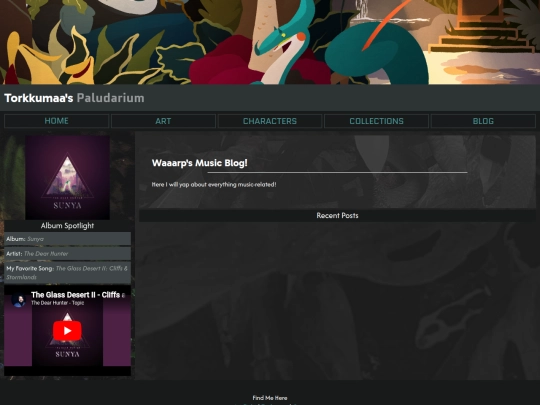Open The Dear Hunter - Topic channel link
540x405 pixels.
pos(58,303)
